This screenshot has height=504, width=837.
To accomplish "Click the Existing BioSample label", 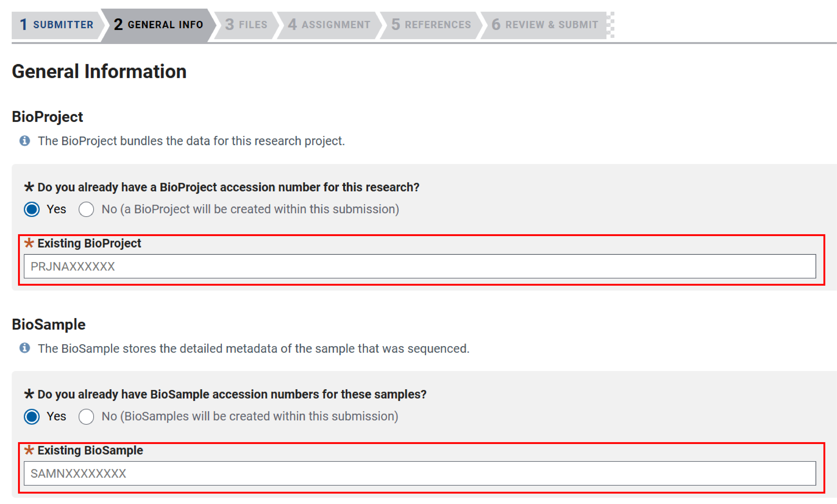I will tap(90, 450).
